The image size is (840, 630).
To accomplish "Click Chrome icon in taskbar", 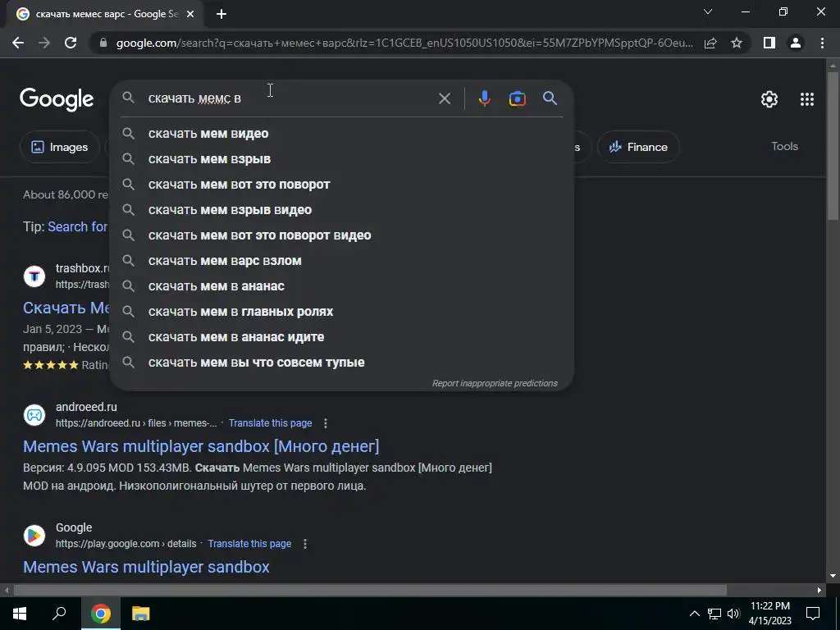I will 100,614.
